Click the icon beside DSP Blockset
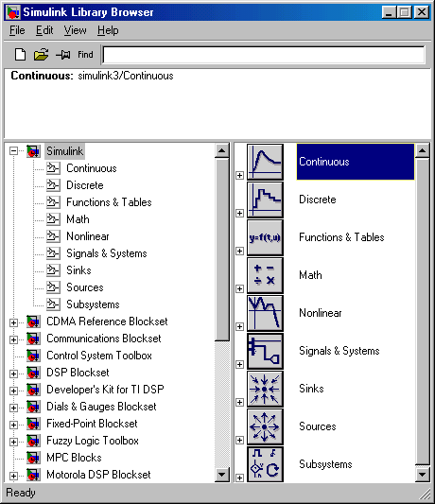Viewport: 435px width, 504px height. point(33,373)
